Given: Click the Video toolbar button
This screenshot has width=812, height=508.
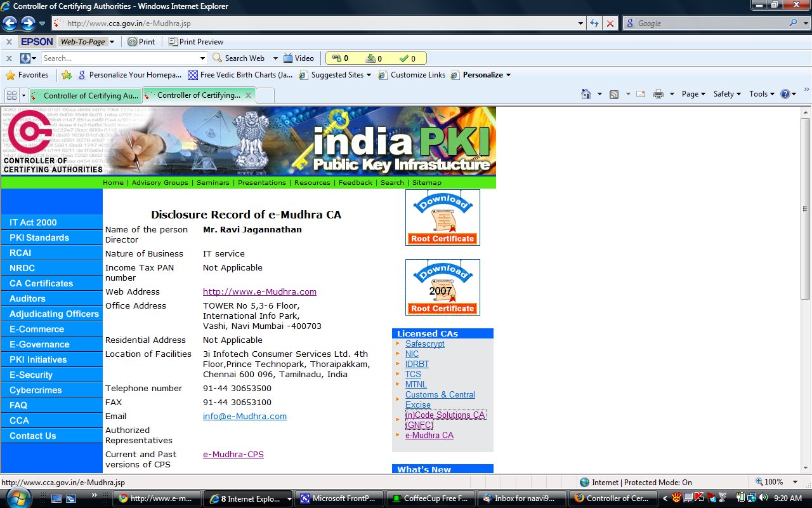Looking at the screenshot, I should coord(299,58).
